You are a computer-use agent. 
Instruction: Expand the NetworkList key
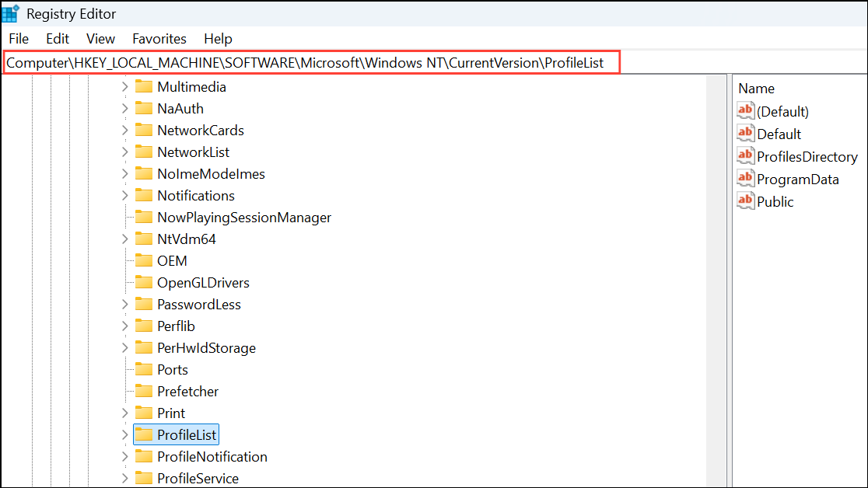coord(125,152)
